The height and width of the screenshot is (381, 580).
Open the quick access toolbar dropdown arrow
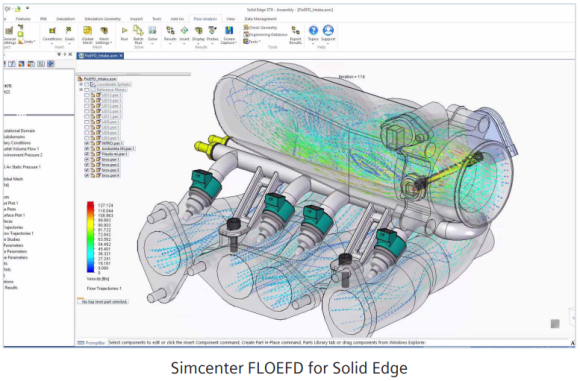coord(27,8)
